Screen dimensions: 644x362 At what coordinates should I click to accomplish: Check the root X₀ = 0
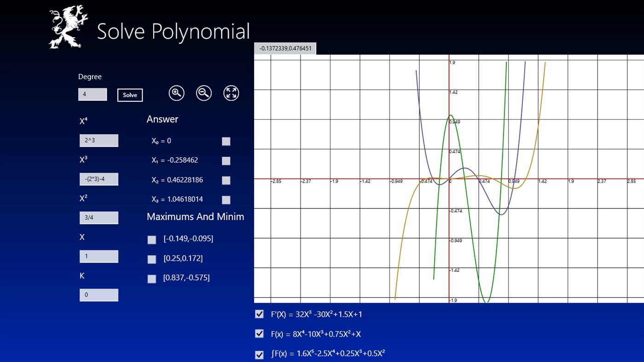226,141
